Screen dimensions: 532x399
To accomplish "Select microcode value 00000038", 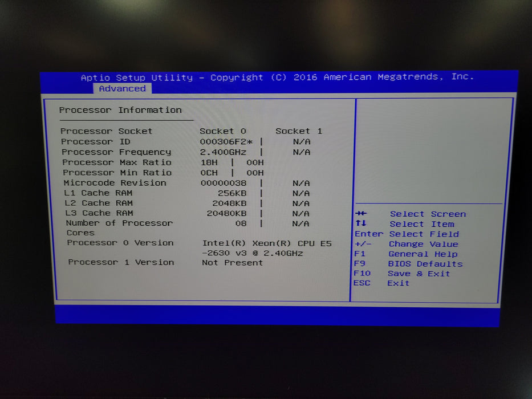I will 224,183.
